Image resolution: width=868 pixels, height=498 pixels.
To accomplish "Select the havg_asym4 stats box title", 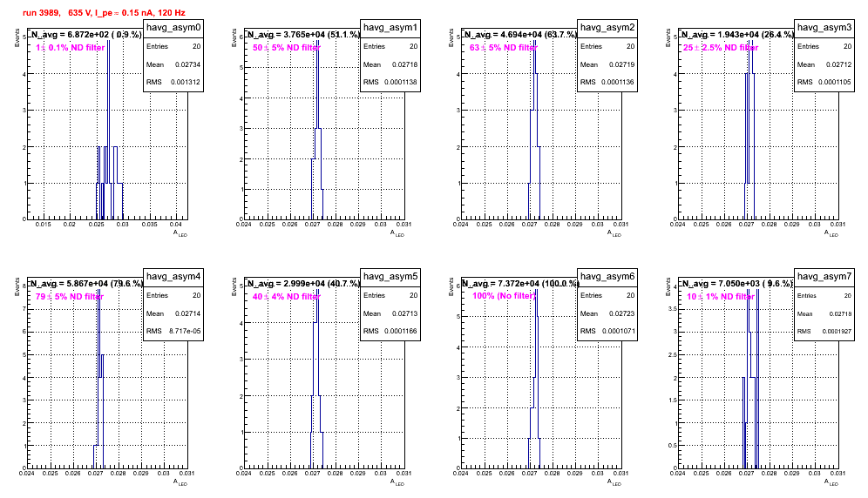I will tap(173, 277).
